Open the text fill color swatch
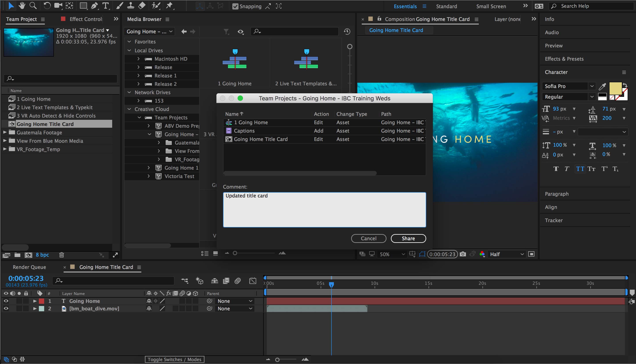 tap(615, 89)
